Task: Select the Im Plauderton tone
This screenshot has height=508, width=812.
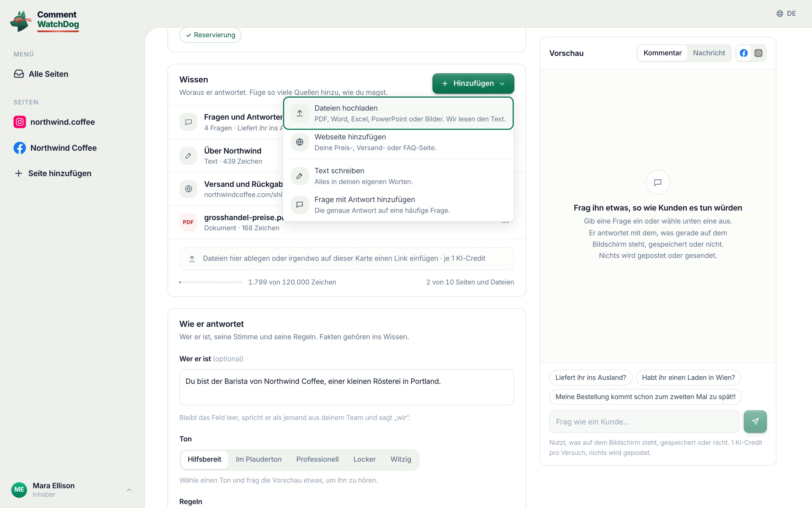Action: [259, 459]
